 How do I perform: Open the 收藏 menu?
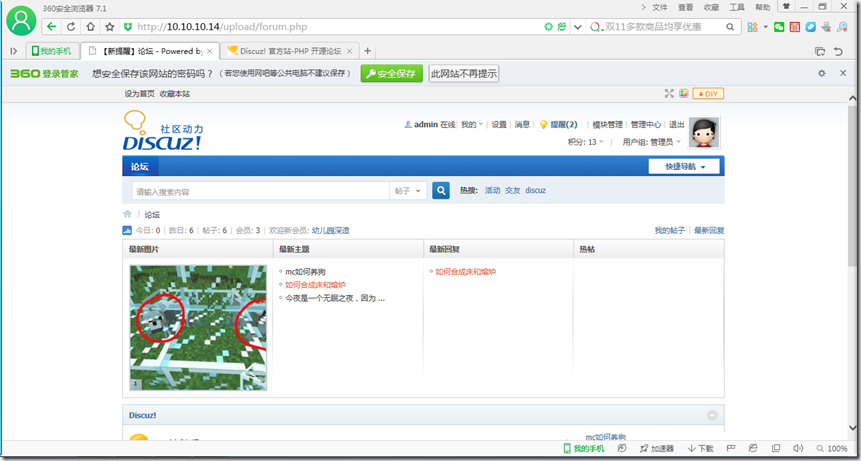(711, 7)
